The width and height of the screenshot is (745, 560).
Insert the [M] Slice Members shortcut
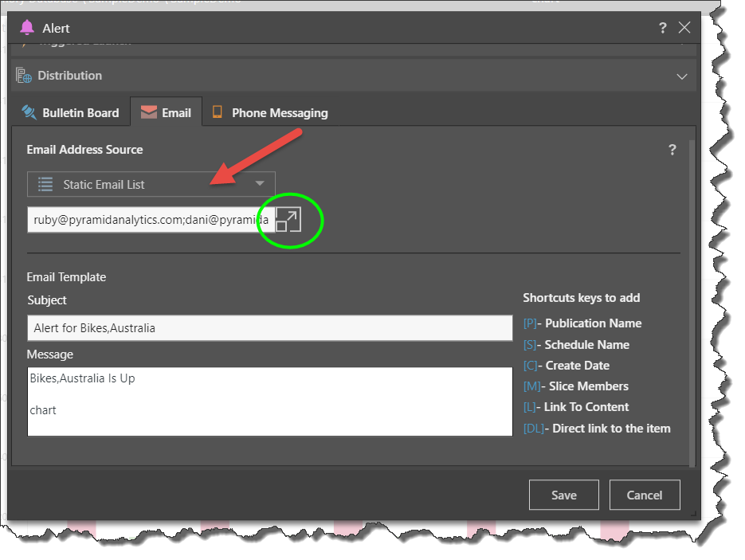click(x=576, y=386)
